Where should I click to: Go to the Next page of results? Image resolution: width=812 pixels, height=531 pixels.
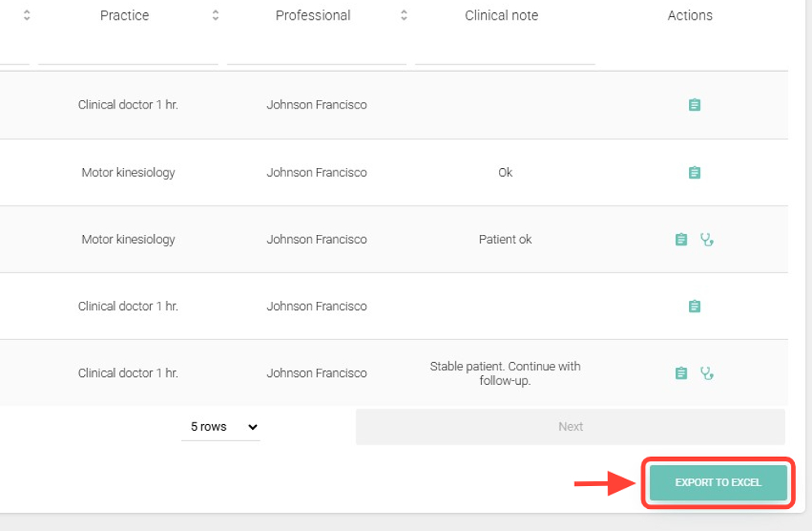click(570, 427)
